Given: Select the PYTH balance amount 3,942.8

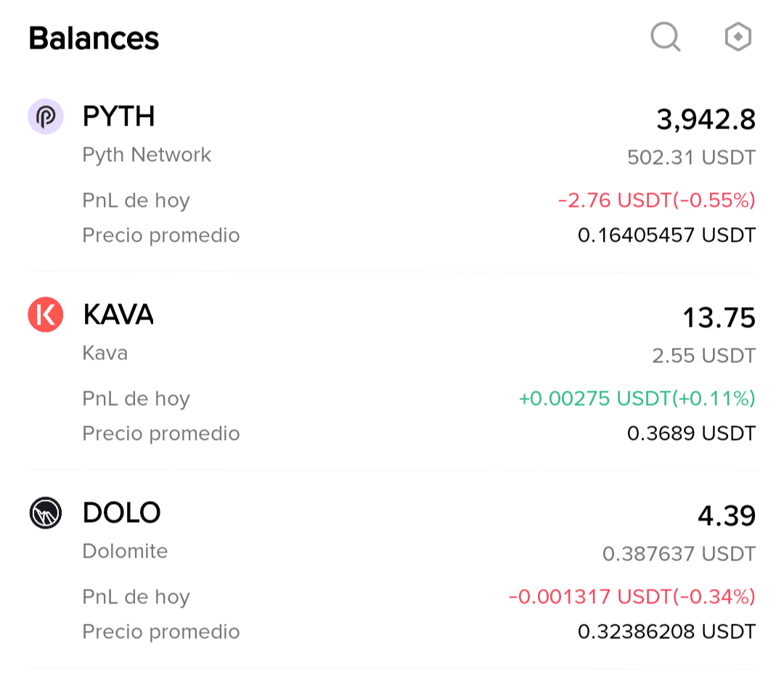Looking at the screenshot, I should 706,120.
